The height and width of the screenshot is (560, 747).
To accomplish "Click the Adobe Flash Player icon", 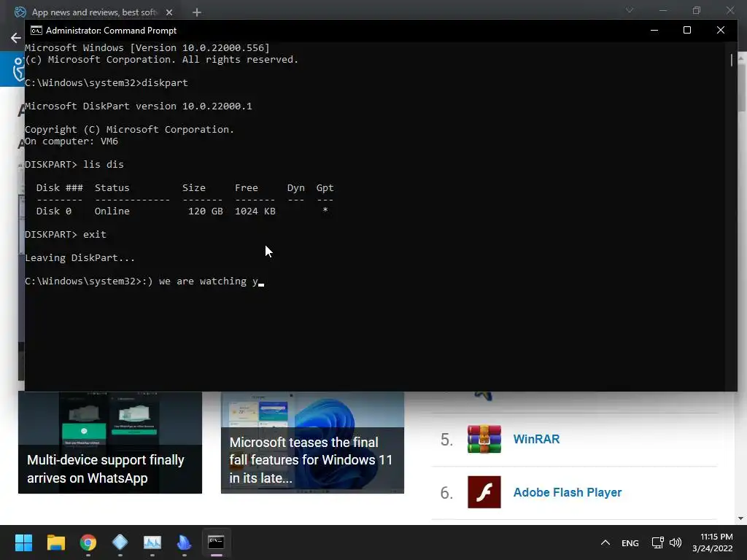I will pyautogui.click(x=484, y=492).
